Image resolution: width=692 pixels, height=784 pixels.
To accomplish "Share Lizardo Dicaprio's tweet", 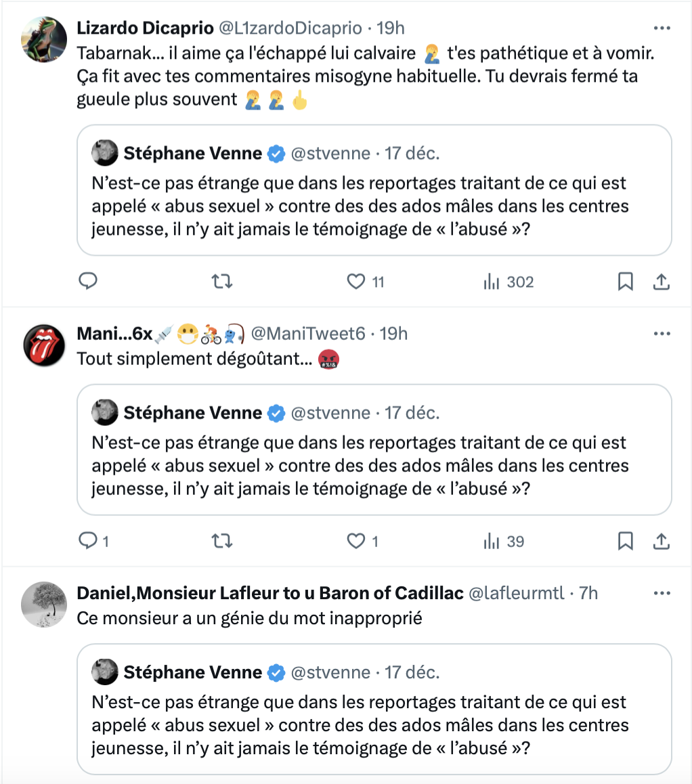I will point(661,281).
